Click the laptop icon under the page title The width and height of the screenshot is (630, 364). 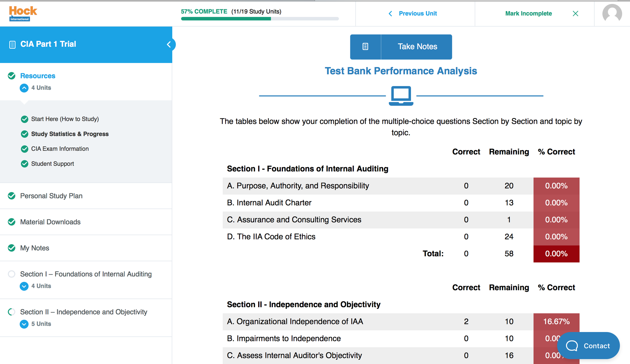[401, 95]
